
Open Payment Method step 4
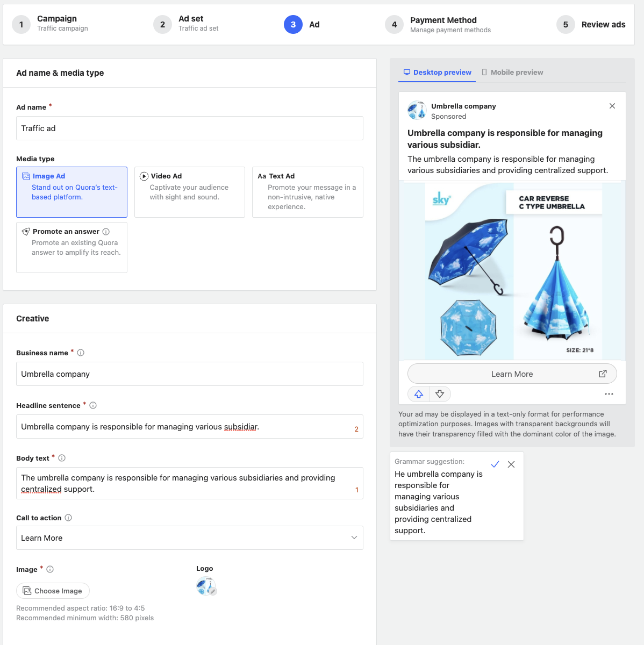pos(438,24)
